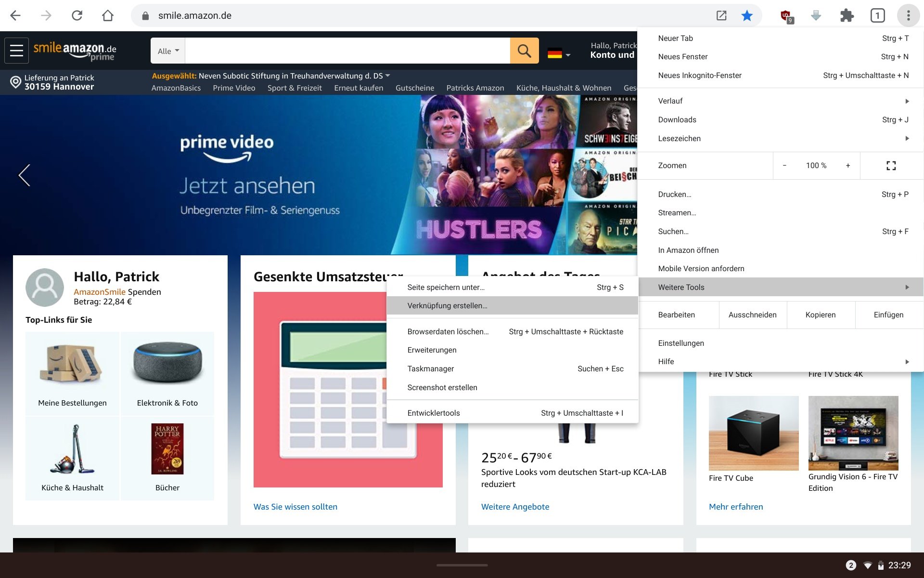Click the German flag language selector
The width and height of the screenshot is (924, 578).
(x=559, y=54)
